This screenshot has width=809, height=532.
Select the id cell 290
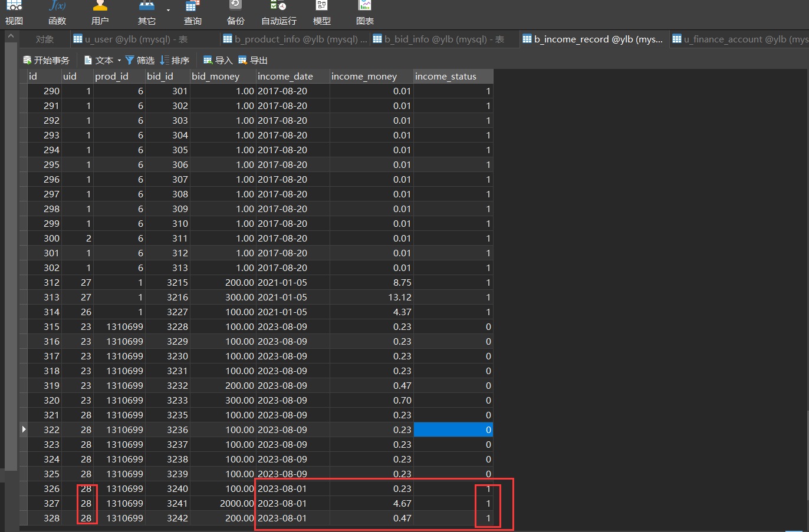click(x=44, y=91)
